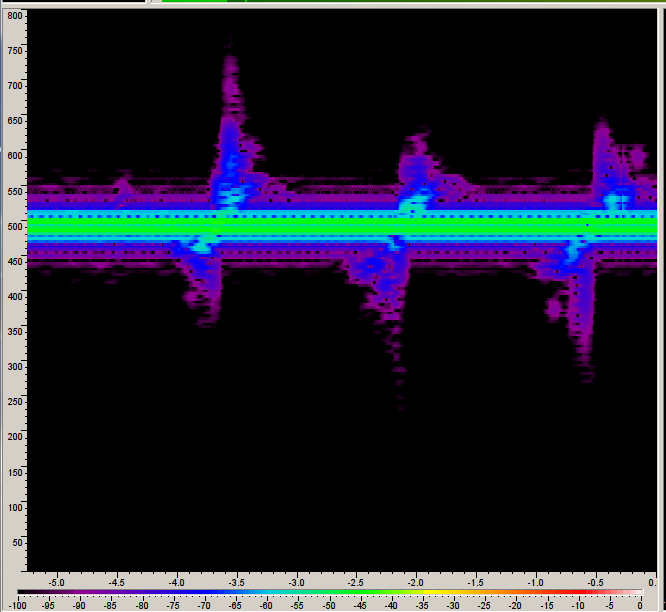Select the -4.5 label on the time axis
Screen dimensions: 666x612
116,583
